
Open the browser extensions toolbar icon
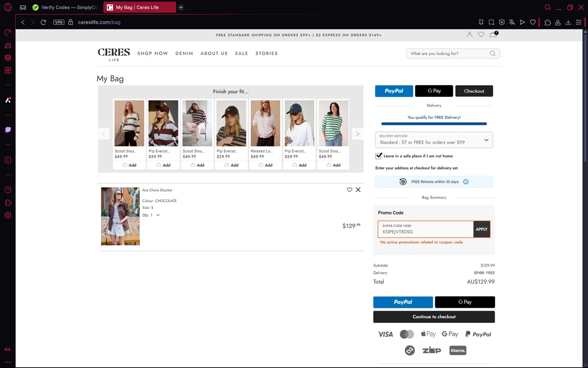(548, 22)
